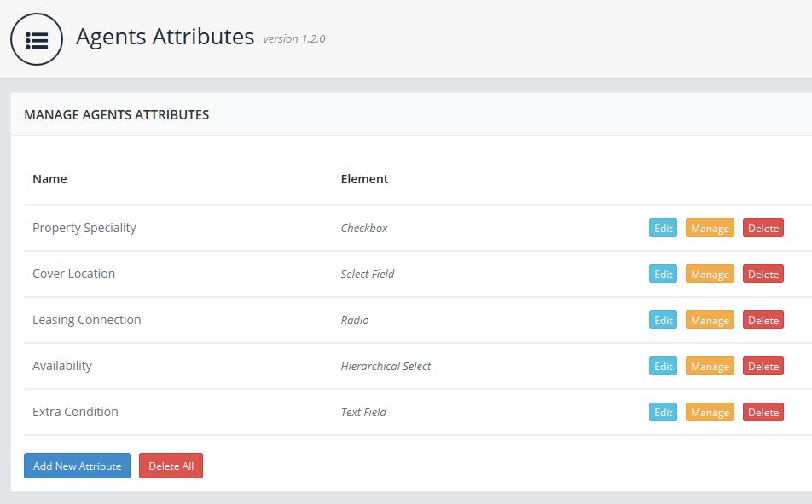Edit the Extra Condition attribute
812x504 pixels.
[x=663, y=412]
